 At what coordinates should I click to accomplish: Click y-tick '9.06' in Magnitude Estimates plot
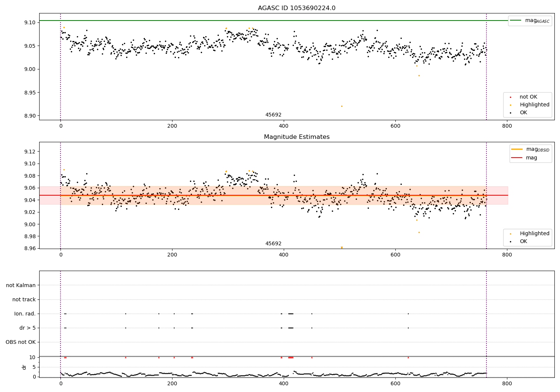(x=29, y=188)
